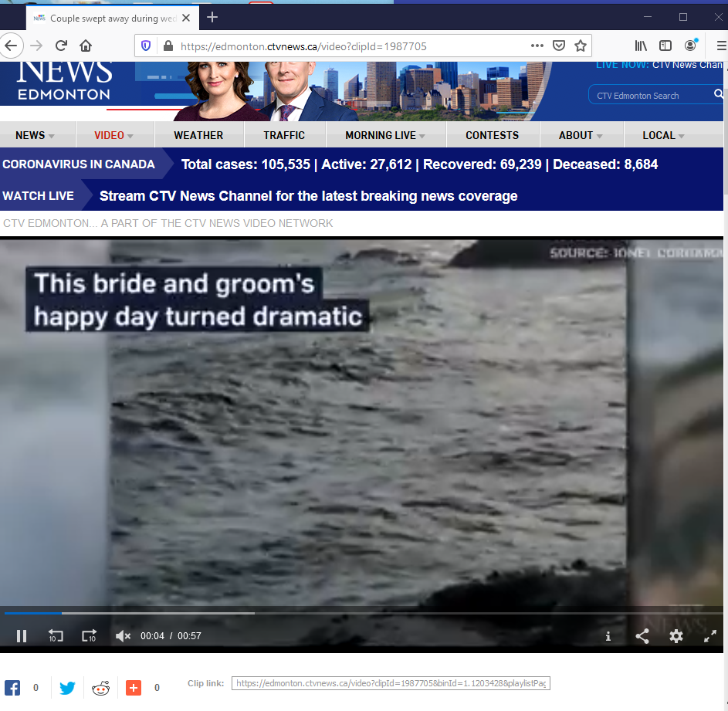
Task: Unmute the video audio
Action: [x=123, y=635]
